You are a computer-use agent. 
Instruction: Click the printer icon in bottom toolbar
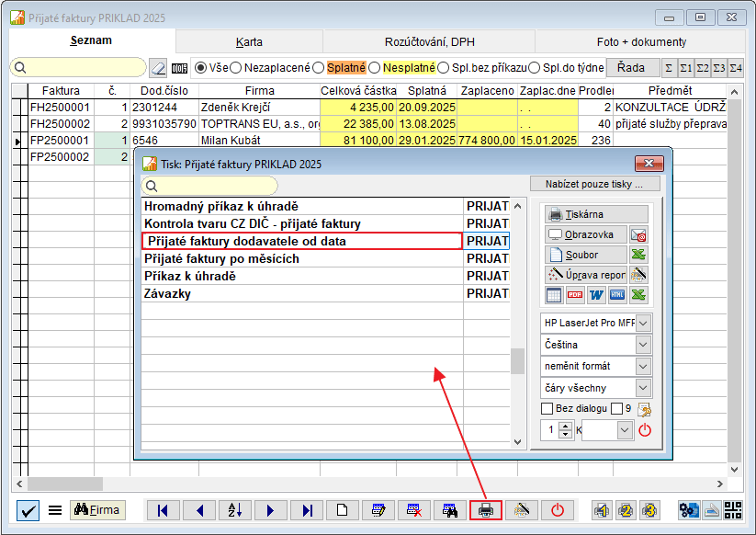click(x=486, y=510)
